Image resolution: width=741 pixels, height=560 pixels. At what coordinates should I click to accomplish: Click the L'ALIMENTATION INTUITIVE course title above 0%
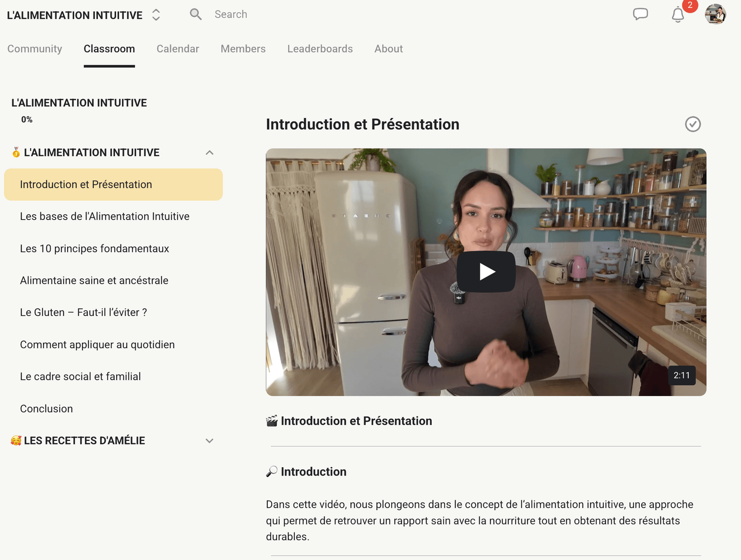click(79, 103)
